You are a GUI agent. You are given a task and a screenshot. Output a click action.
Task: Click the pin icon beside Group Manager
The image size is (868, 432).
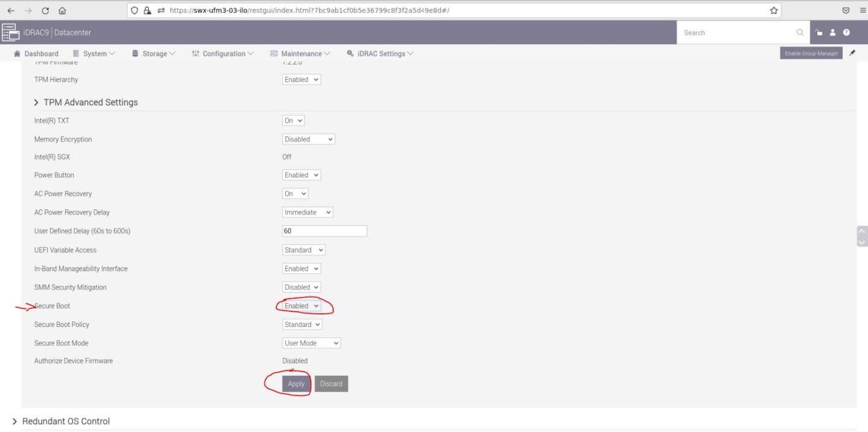tap(852, 53)
